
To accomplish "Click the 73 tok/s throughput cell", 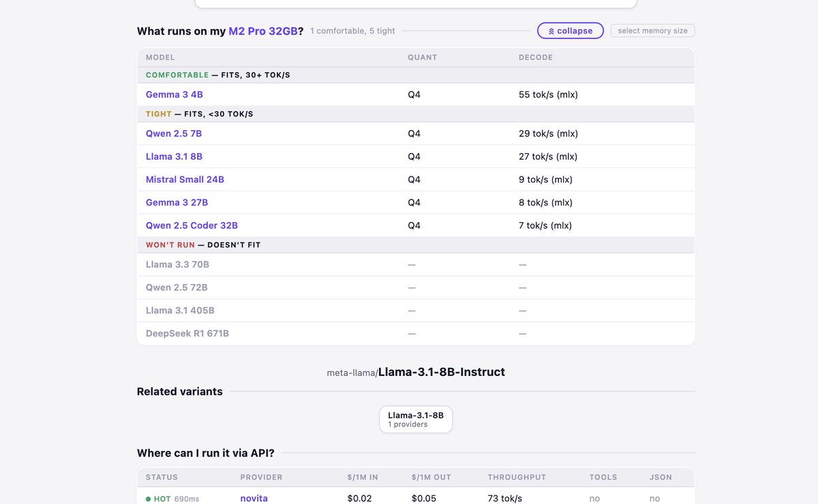I will point(505,499).
